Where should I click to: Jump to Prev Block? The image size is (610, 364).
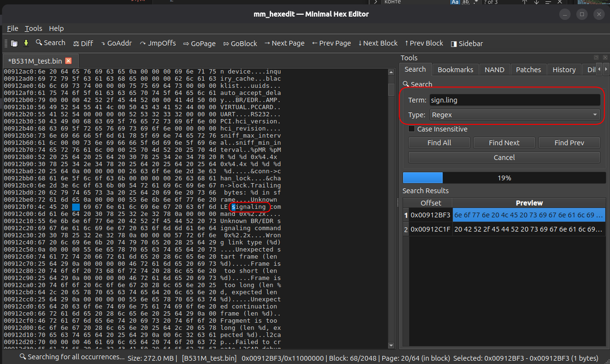(424, 43)
